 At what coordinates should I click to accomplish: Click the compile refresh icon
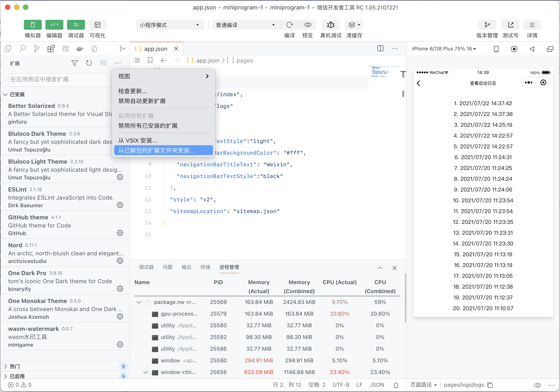tap(289, 25)
